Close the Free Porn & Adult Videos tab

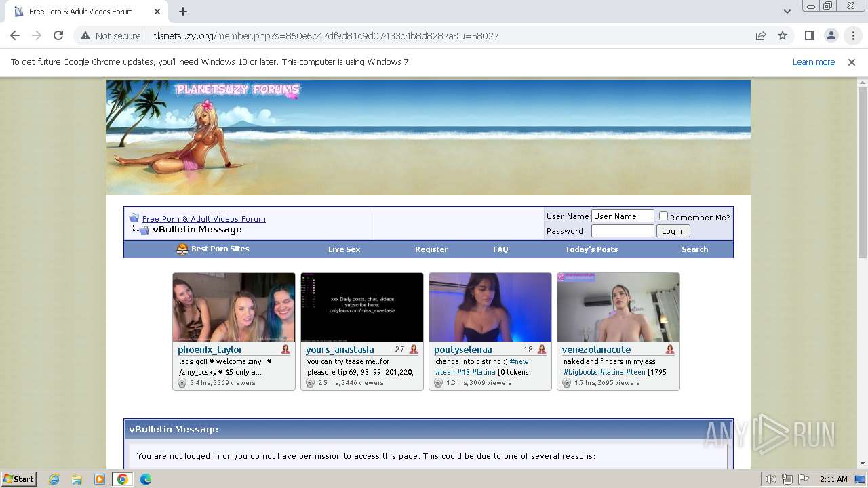(x=157, y=12)
